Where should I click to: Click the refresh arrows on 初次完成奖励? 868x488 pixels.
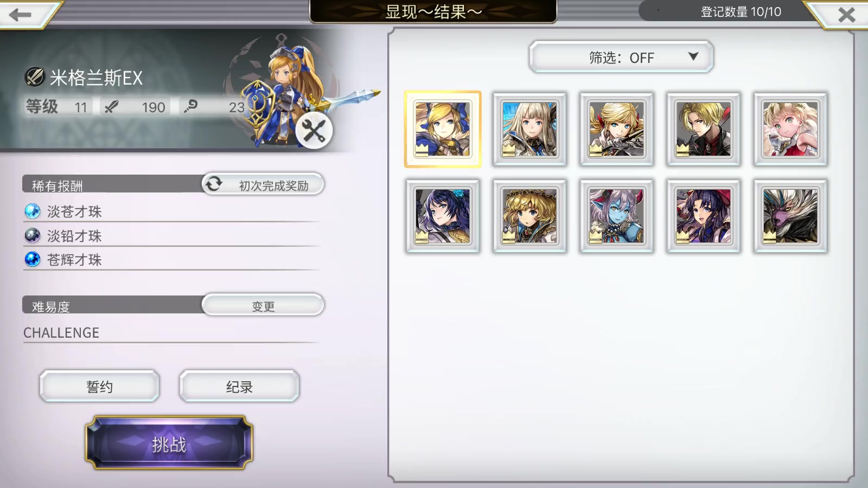point(214,184)
